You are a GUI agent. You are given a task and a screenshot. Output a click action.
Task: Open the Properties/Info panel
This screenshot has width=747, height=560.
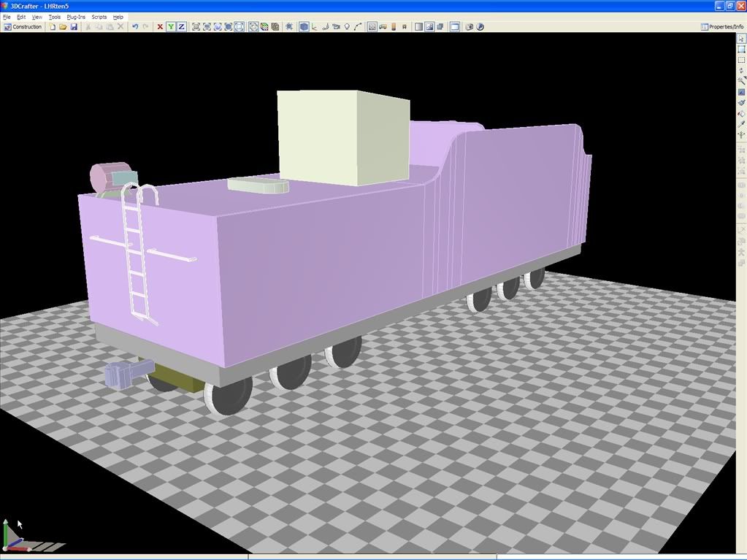(722, 27)
